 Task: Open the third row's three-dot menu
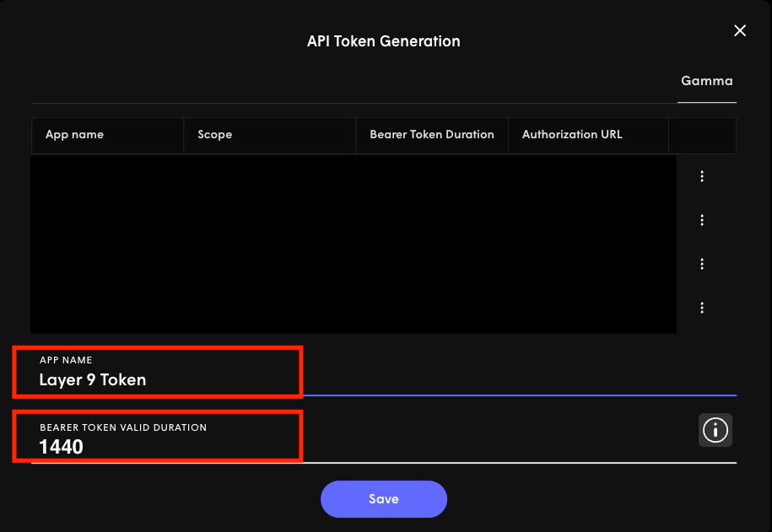pyautogui.click(x=702, y=264)
